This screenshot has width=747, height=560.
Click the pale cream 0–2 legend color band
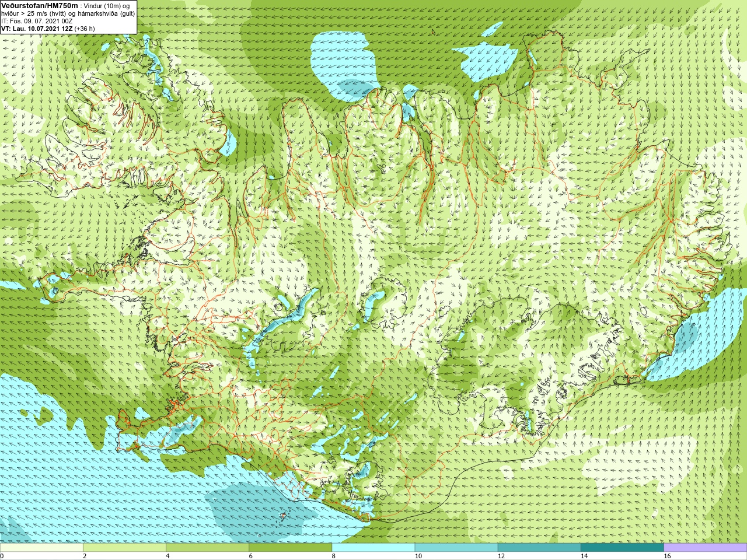pyautogui.click(x=41, y=548)
